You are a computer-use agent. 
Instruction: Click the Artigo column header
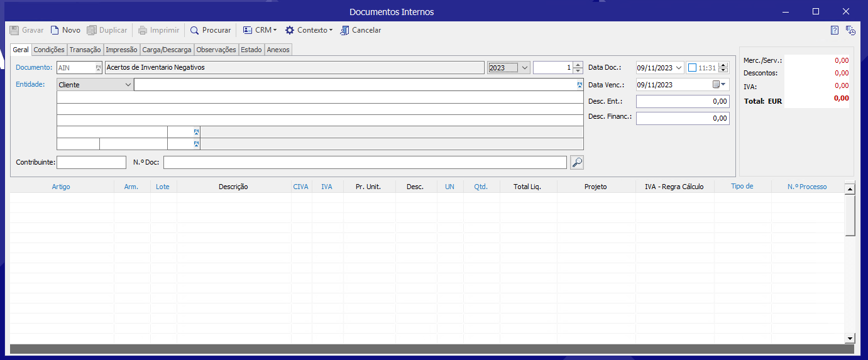61,187
